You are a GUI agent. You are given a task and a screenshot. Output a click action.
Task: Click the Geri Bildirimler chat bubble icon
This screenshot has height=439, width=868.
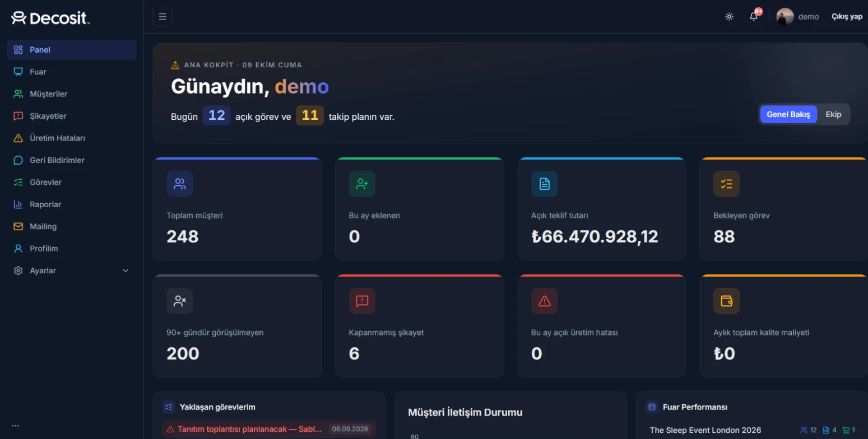(18, 160)
